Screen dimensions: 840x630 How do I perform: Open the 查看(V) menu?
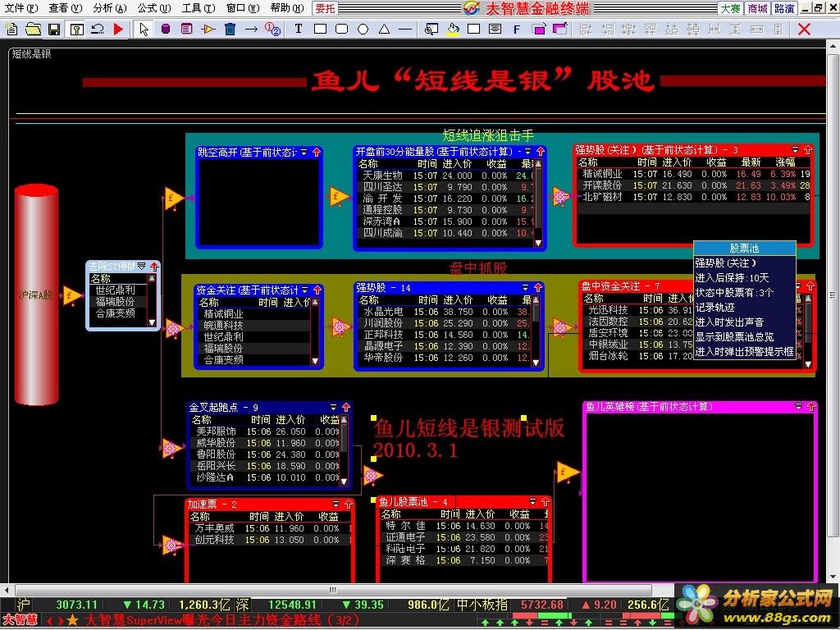point(65,8)
